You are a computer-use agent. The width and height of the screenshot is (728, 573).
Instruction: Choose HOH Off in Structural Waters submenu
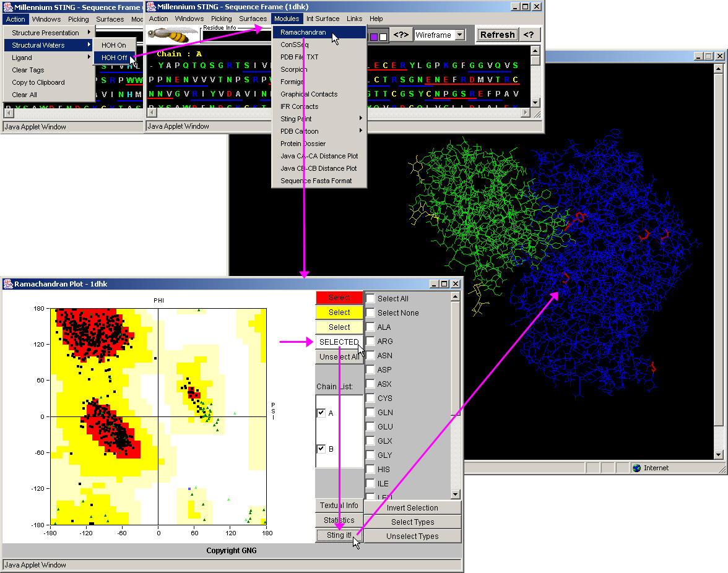[x=114, y=58]
